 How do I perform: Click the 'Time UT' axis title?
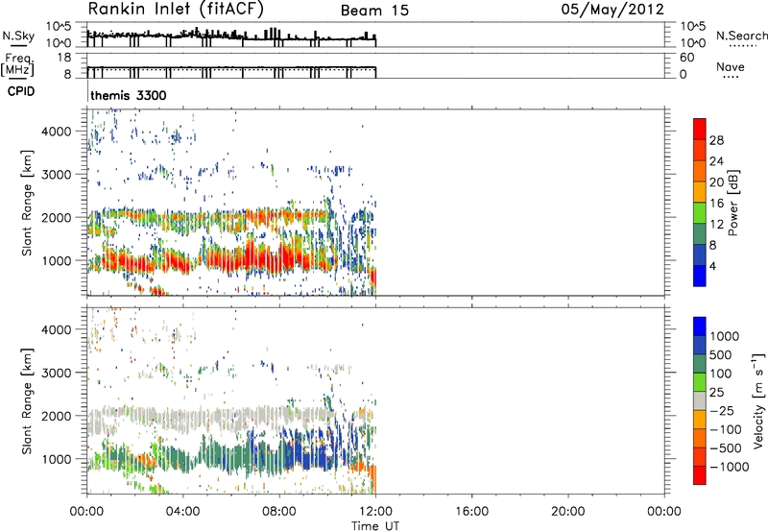375,526
